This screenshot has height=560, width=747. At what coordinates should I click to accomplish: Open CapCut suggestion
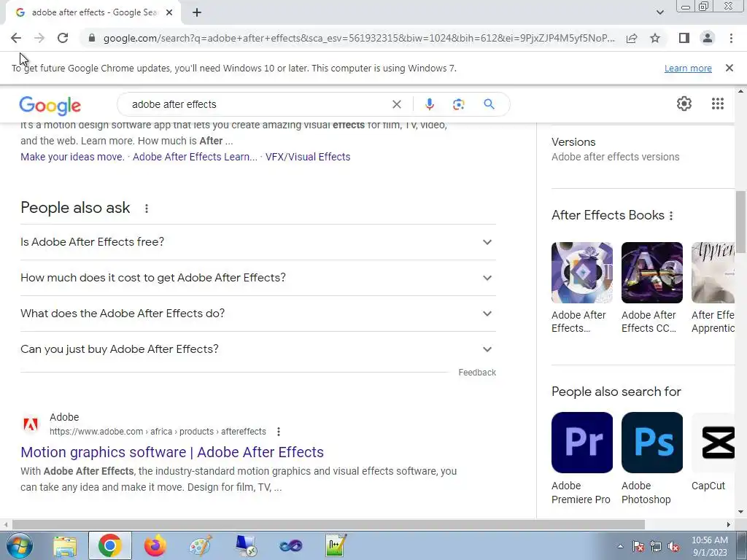point(713,452)
